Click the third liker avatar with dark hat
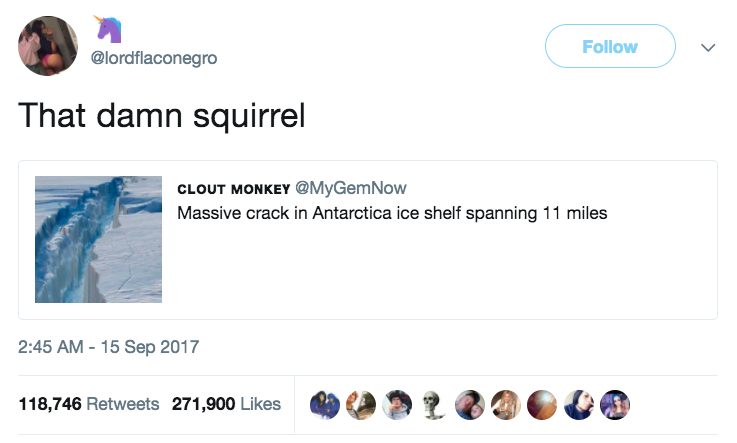Image resolution: width=737 pixels, height=443 pixels. (x=397, y=404)
